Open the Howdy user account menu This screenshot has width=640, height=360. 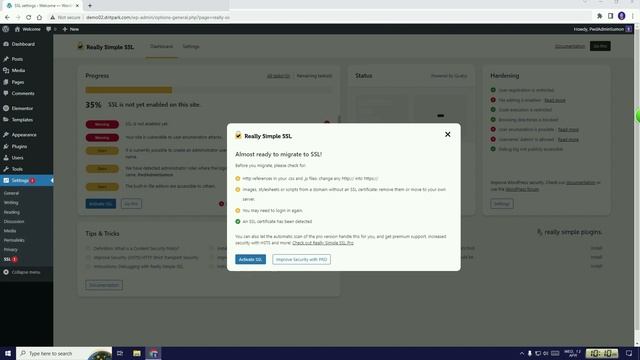(x=602, y=29)
